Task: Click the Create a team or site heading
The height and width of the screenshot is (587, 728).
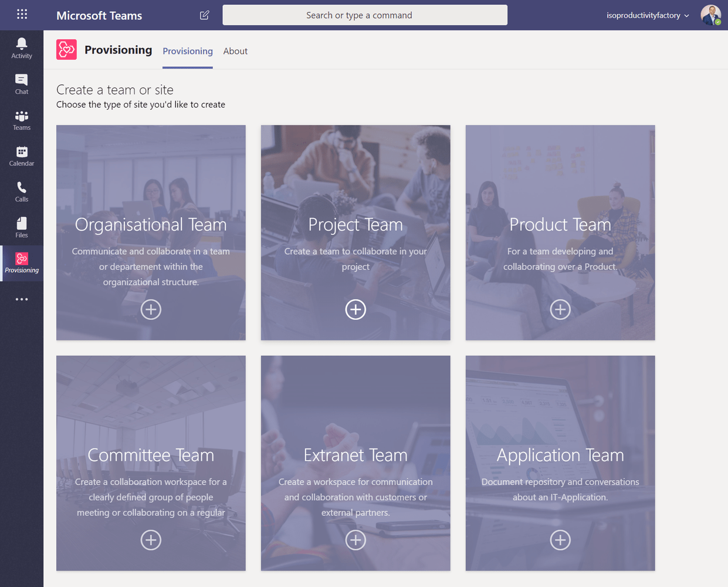Action: pyautogui.click(x=115, y=90)
